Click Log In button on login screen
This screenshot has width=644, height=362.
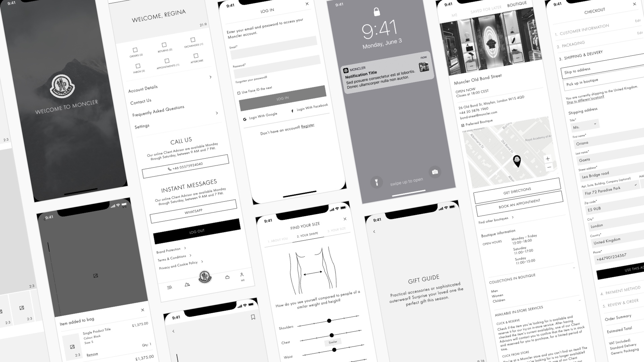pos(282,98)
